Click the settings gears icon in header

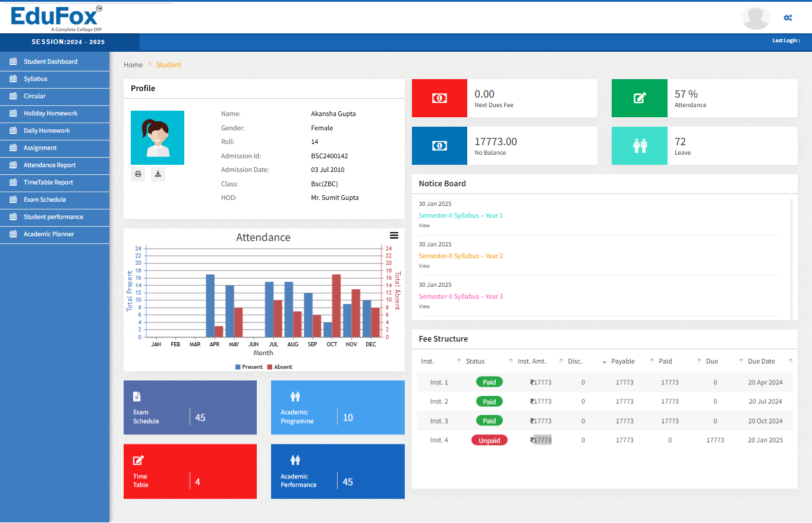pyautogui.click(x=788, y=18)
